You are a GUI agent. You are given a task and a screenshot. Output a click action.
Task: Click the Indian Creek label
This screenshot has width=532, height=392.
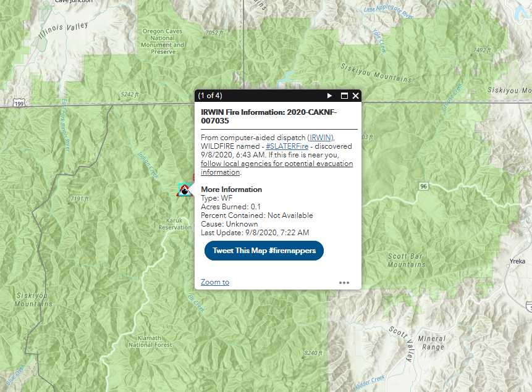pyautogui.click(x=148, y=165)
